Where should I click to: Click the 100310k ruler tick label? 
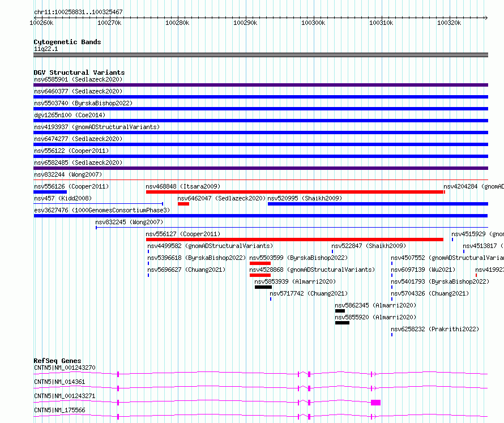pyautogui.click(x=381, y=23)
